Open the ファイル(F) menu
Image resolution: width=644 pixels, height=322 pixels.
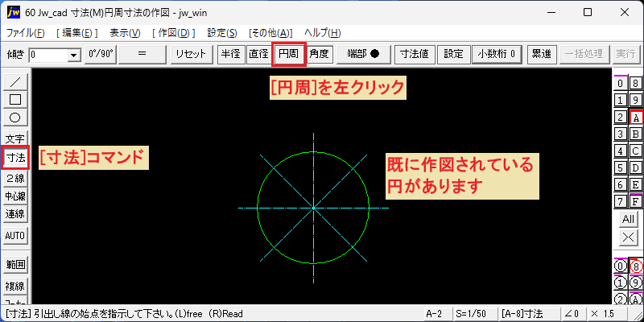26,33
